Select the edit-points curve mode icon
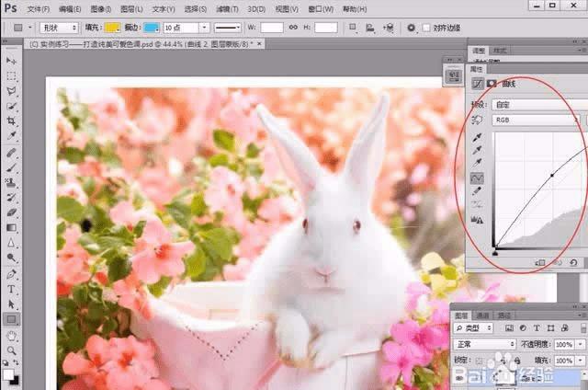Image resolution: width=588 pixels, height=390 pixels. pyautogui.click(x=478, y=177)
